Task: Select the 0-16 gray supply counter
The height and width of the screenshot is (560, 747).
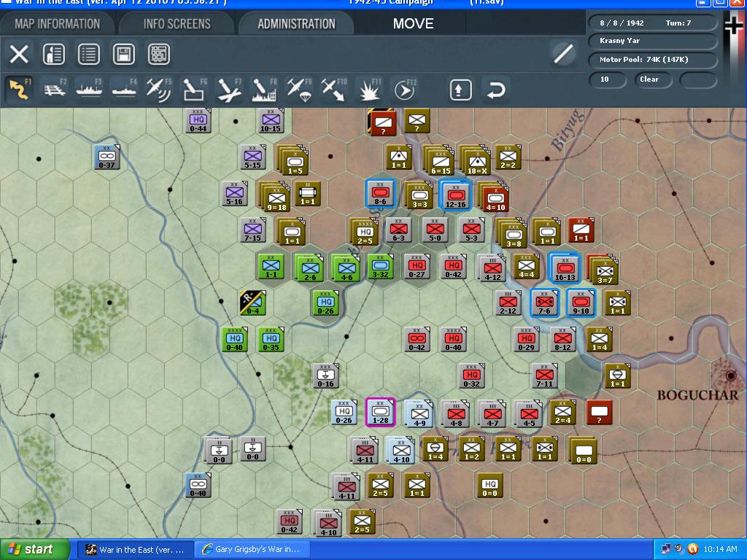Action: pyautogui.click(x=326, y=376)
